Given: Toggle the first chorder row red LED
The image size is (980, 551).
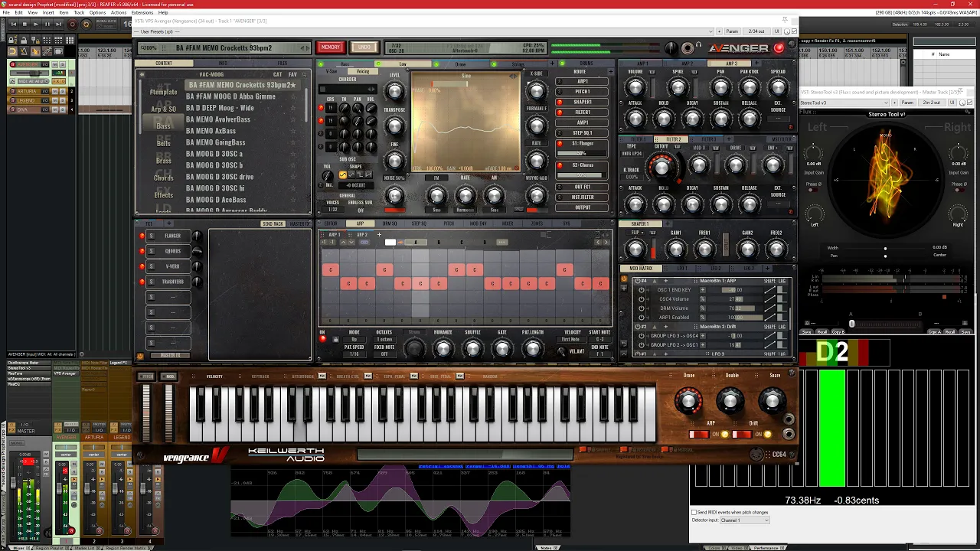Looking at the screenshot, I should pyautogui.click(x=321, y=108).
